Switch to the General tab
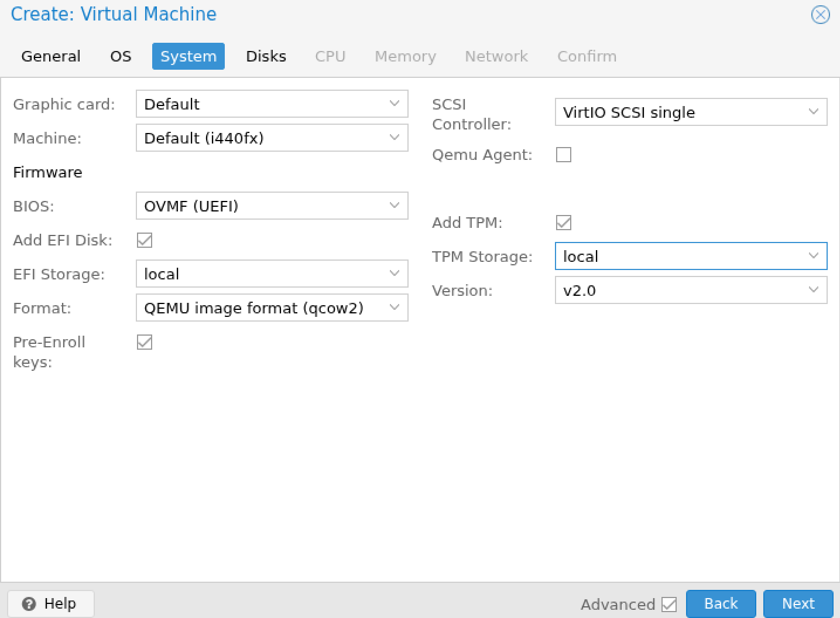Image resolution: width=840 pixels, height=618 pixels. point(51,56)
